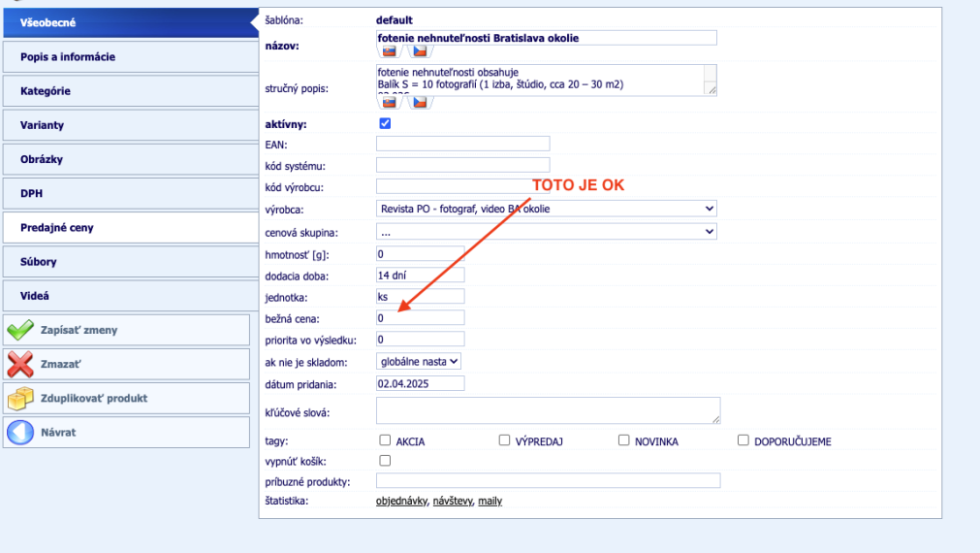Click the blue back arrow Návrat icon
Screen dimensions: 980x553
coord(20,433)
